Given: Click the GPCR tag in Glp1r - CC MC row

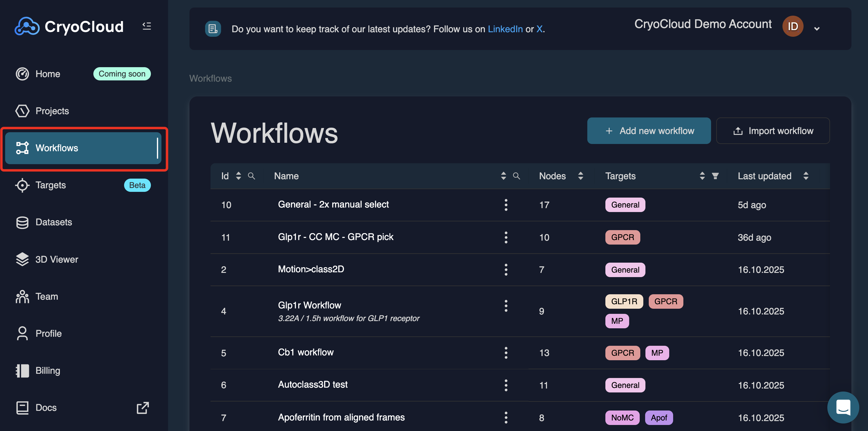Looking at the screenshot, I should coord(622,237).
